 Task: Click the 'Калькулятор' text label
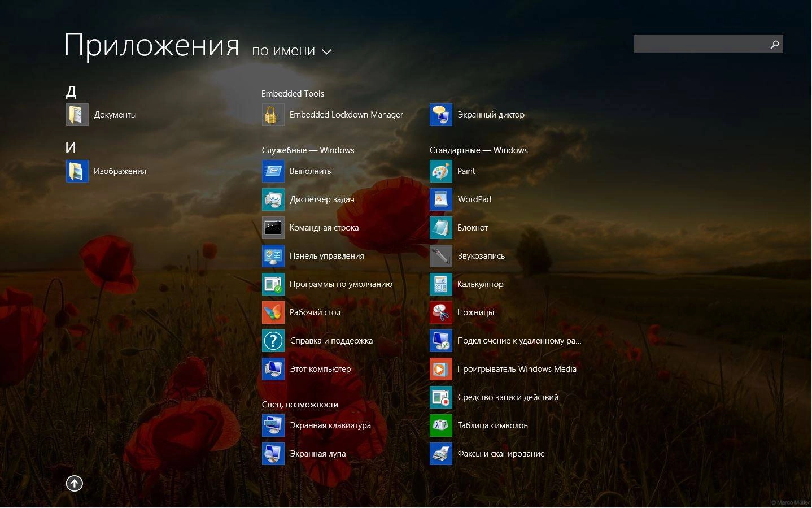point(481,284)
